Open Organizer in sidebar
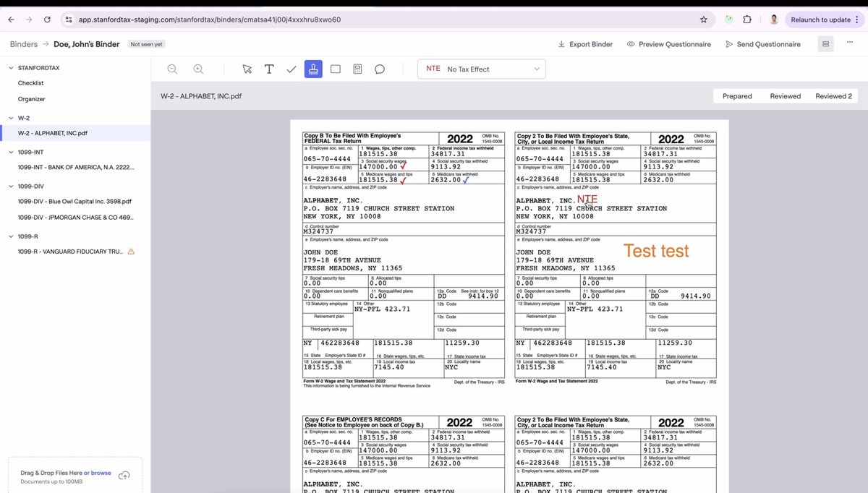Viewport: 868px width, 493px height. pyautogui.click(x=32, y=99)
